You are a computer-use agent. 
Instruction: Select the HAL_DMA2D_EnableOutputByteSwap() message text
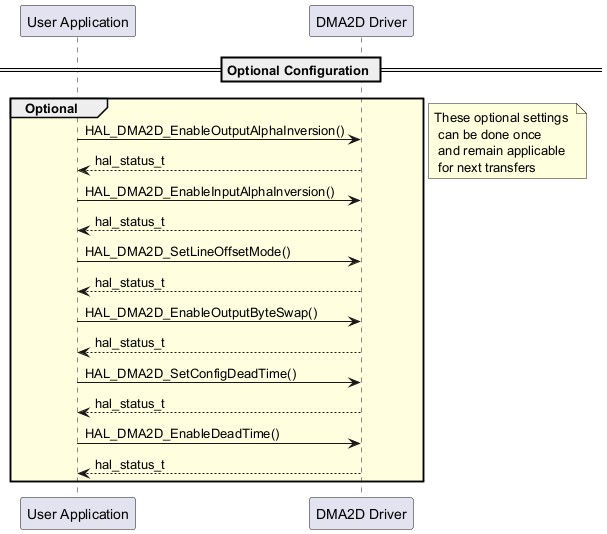[201, 312]
